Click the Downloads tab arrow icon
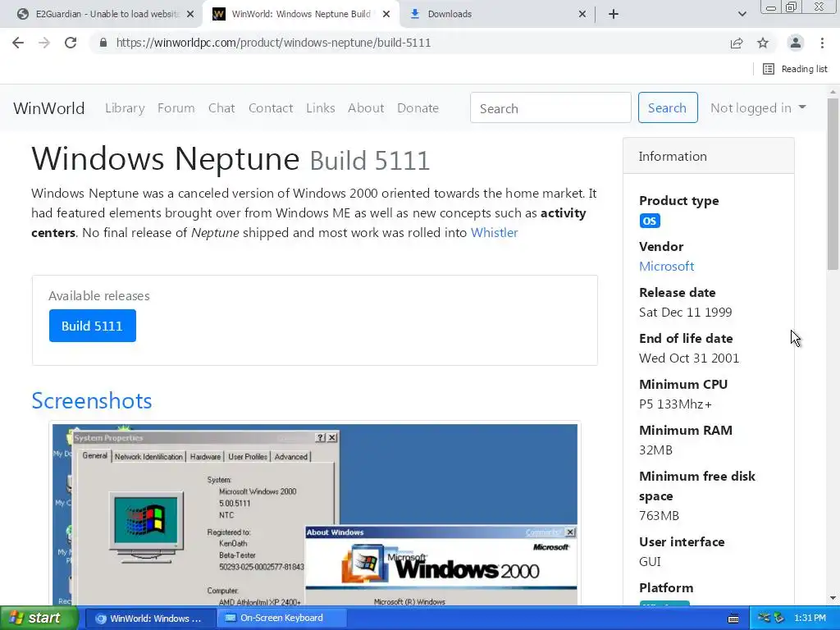Image resolution: width=840 pixels, height=630 pixels. pyautogui.click(x=414, y=14)
